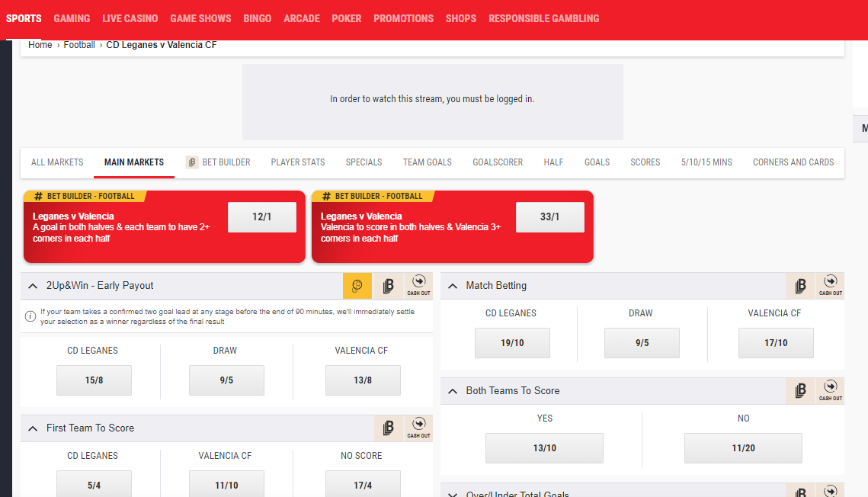Open the PLAYER STATS tab

(x=298, y=162)
